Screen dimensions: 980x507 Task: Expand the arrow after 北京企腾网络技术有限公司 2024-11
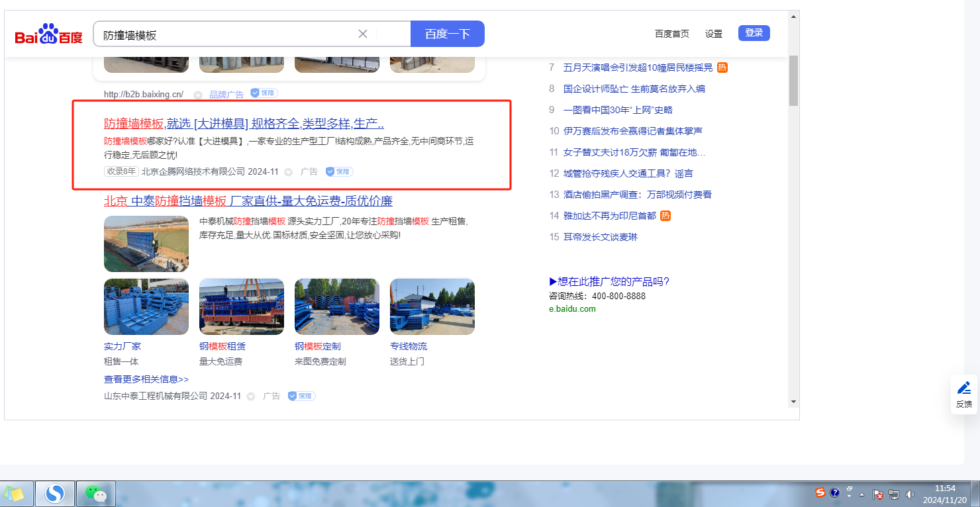click(x=288, y=172)
